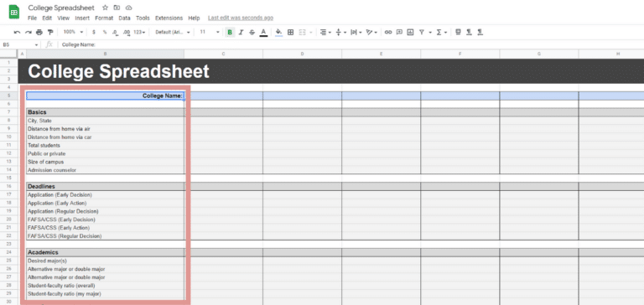Increase decimal places
The image size is (644, 305).
point(127,32)
